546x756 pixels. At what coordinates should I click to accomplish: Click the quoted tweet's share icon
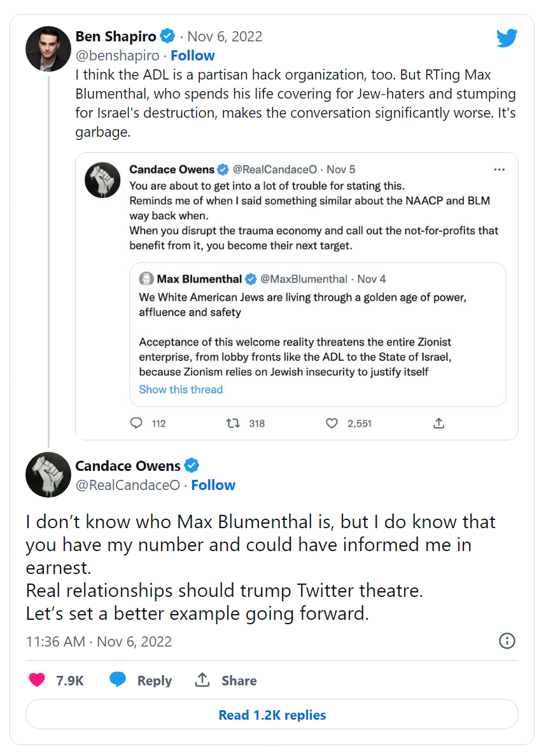438,423
